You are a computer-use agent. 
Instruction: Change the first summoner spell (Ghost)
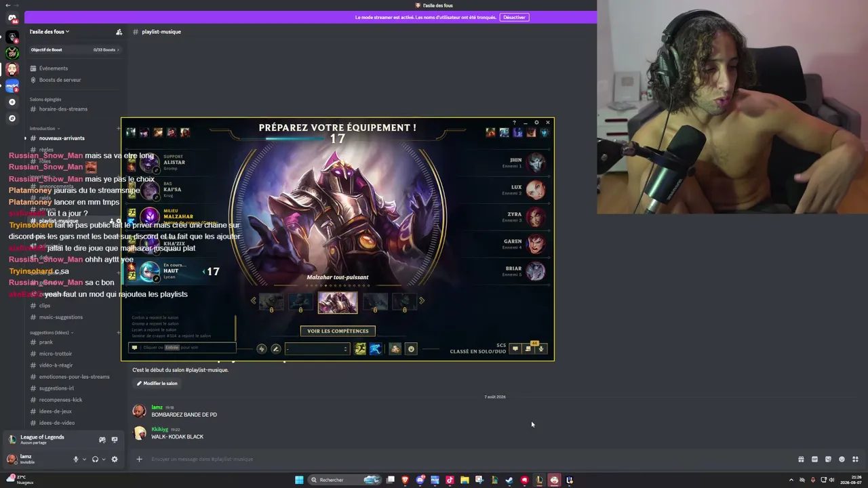[360, 348]
